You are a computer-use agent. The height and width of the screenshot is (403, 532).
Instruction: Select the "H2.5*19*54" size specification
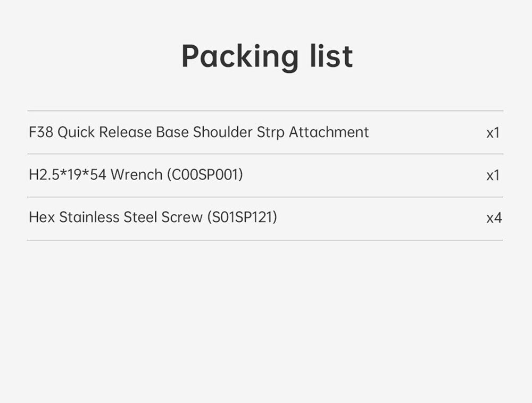pyautogui.click(x=68, y=174)
